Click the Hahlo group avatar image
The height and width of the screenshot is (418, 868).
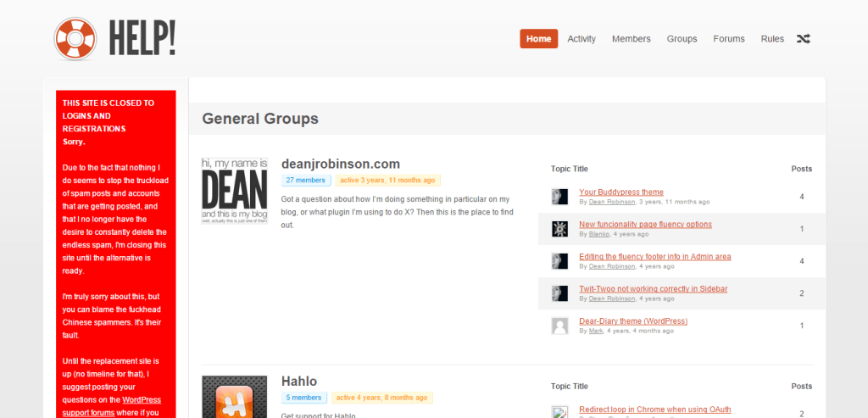click(235, 397)
